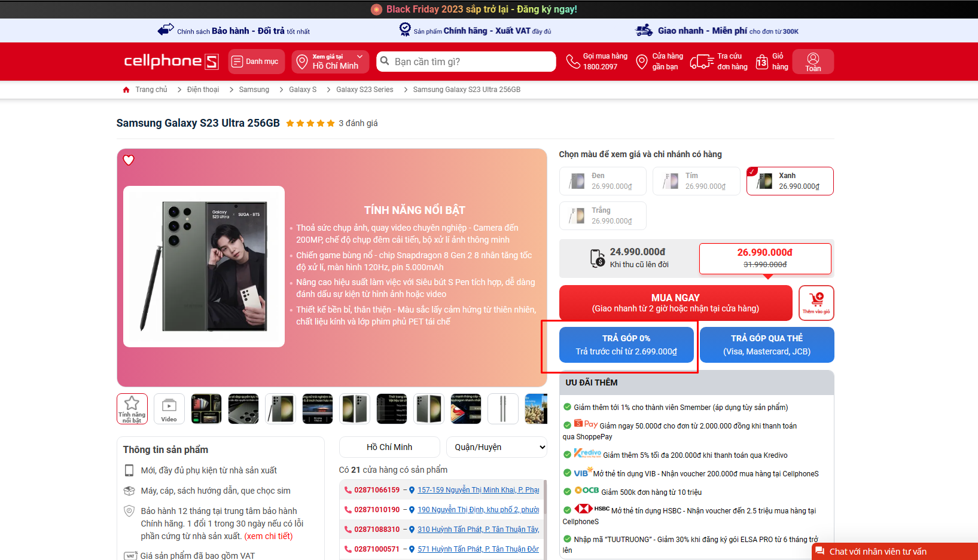Open the Danh mục category menu
978x560 pixels.
click(257, 62)
